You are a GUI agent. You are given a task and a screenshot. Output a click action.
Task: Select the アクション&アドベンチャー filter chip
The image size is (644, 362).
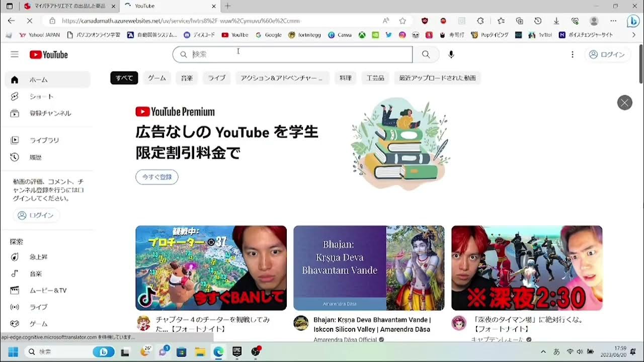pos(282,78)
